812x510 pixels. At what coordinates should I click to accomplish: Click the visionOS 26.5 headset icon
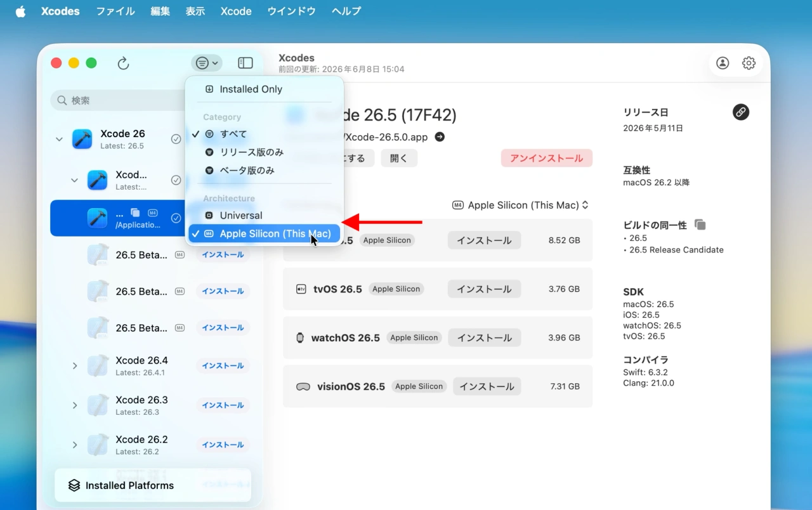tap(303, 386)
